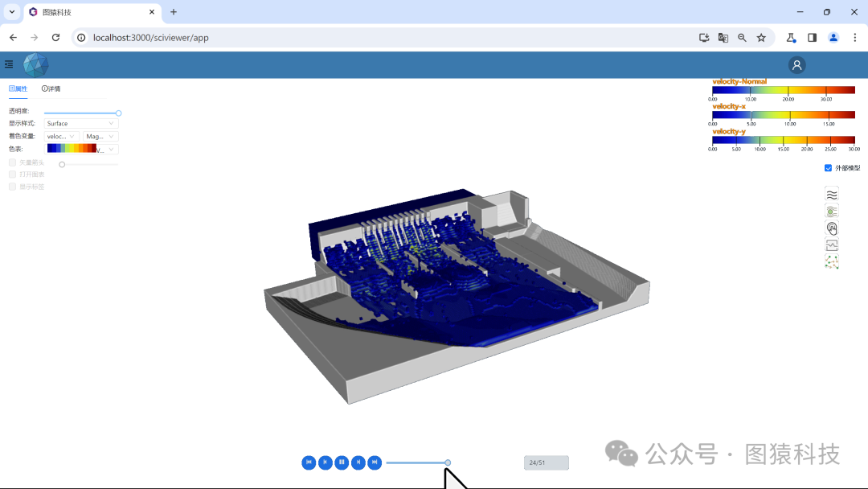Open the Chrome three-dot menu
868x489 pixels.
tap(854, 38)
